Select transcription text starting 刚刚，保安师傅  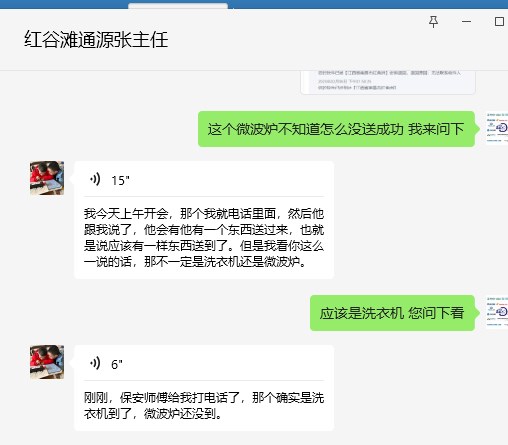[204, 406]
